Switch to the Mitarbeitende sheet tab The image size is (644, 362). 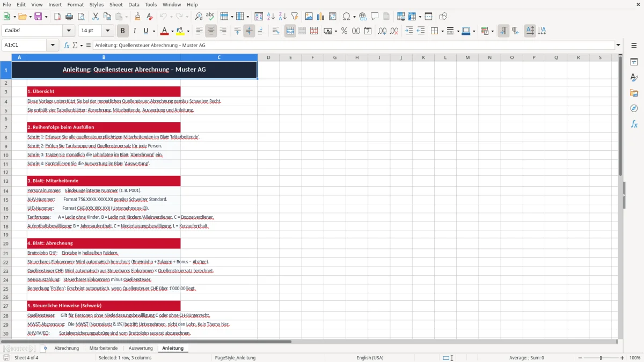[104, 348]
